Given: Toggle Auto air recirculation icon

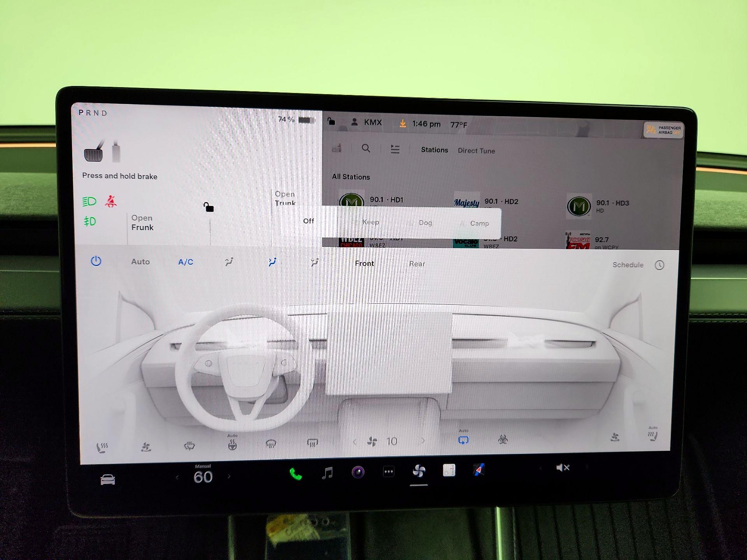Looking at the screenshot, I should tap(463, 438).
